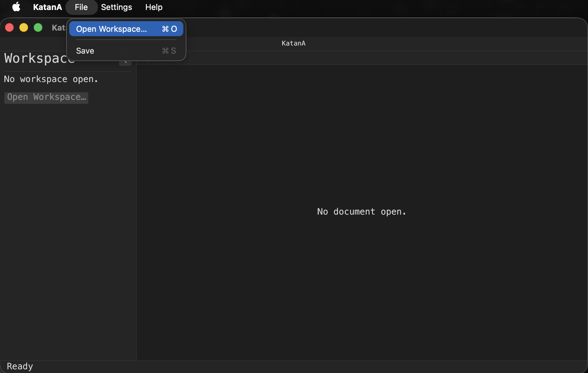588x373 pixels.
Task: Click the editor area showing "No document open."
Action: pyautogui.click(x=361, y=212)
